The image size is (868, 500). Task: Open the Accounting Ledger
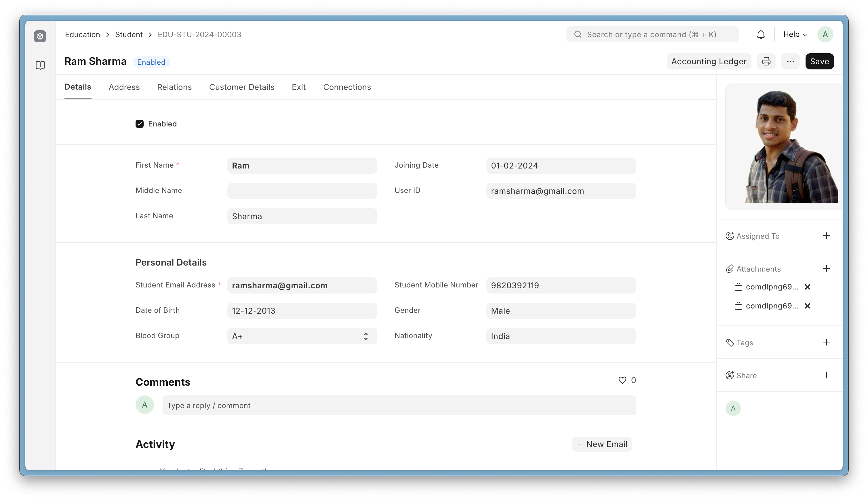(709, 61)
